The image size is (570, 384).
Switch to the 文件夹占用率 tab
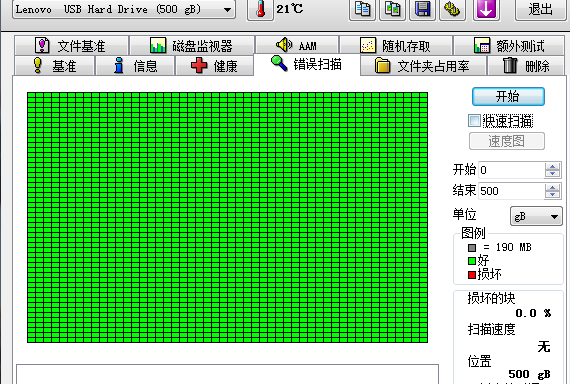[x=423, y=66]
